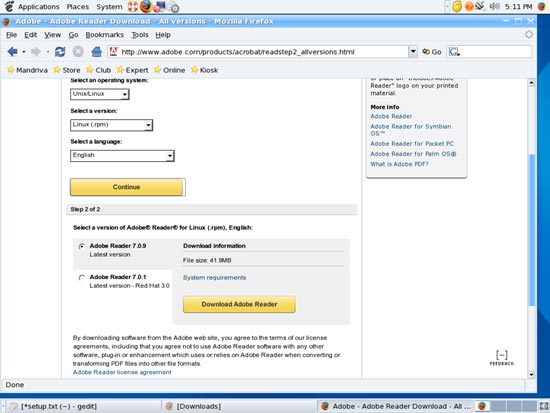Launch Firefox from the top panel icon

pyautogui.click(x=146, y=6)
